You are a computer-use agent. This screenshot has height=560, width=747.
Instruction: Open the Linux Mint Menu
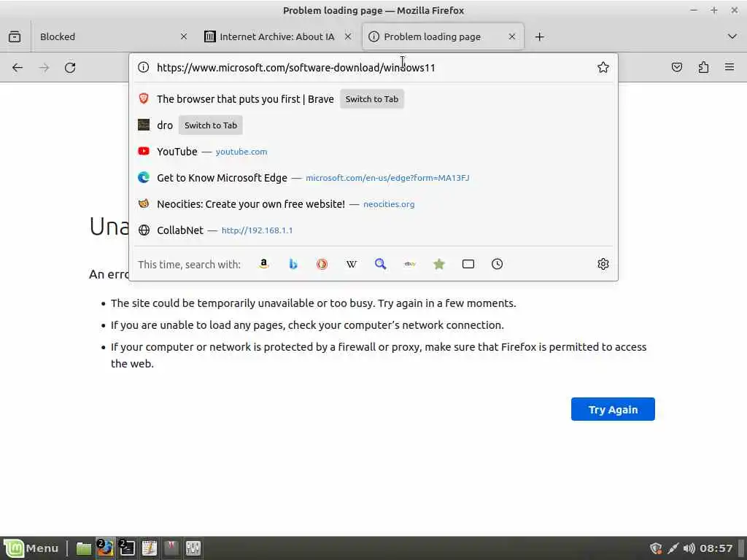31,548
